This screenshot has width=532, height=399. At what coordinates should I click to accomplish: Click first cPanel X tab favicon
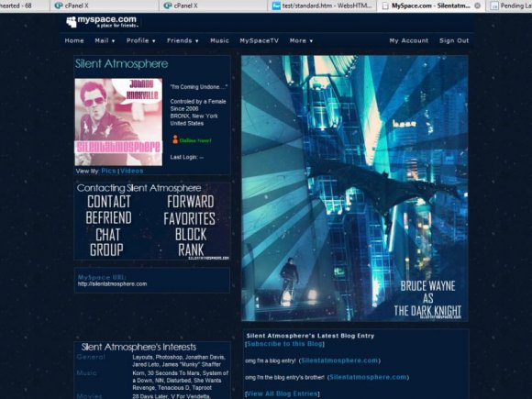(x=59, y=6)
